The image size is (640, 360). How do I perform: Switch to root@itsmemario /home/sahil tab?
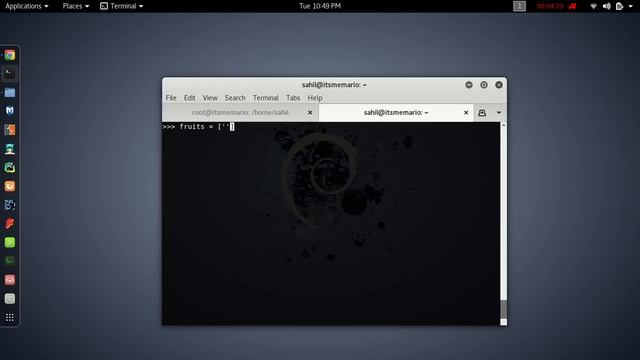pos(240,113)
